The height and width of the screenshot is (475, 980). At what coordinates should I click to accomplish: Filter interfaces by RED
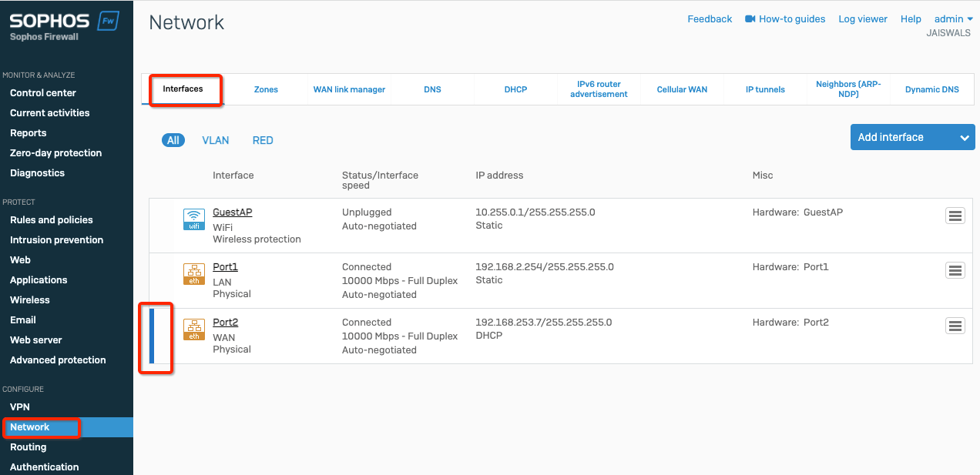(263, 140)
